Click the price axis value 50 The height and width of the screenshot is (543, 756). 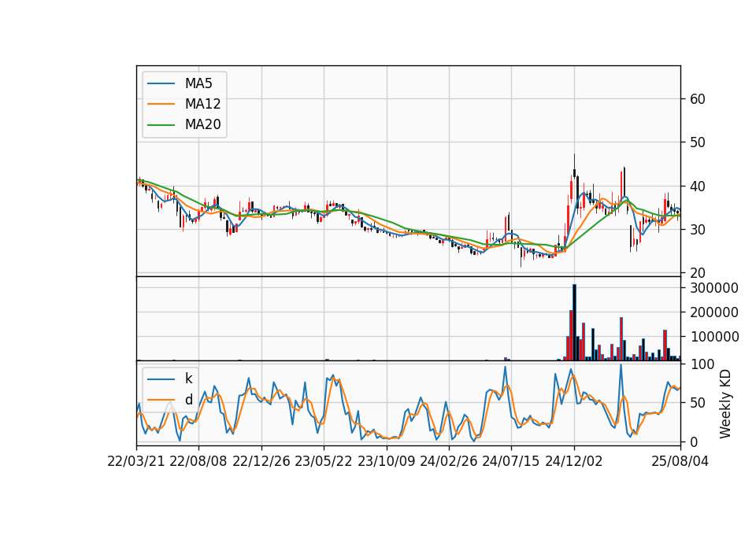[x=697, y=142]
